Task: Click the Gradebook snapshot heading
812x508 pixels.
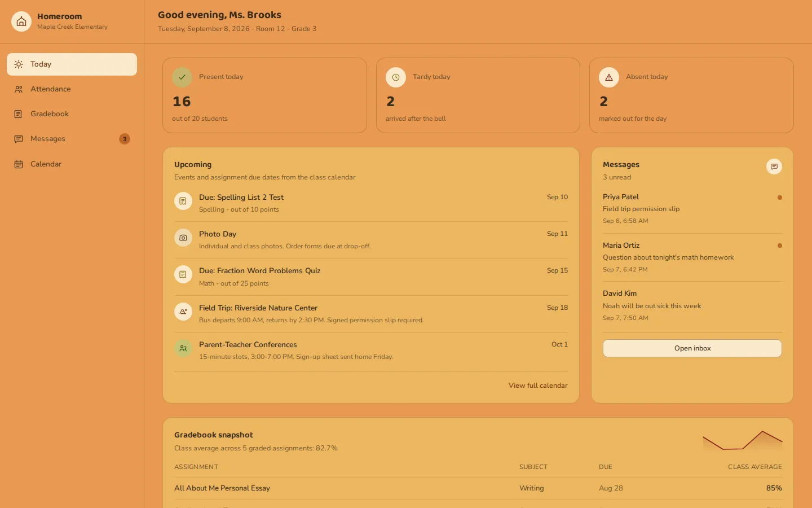Action: [x=213, y=435]
